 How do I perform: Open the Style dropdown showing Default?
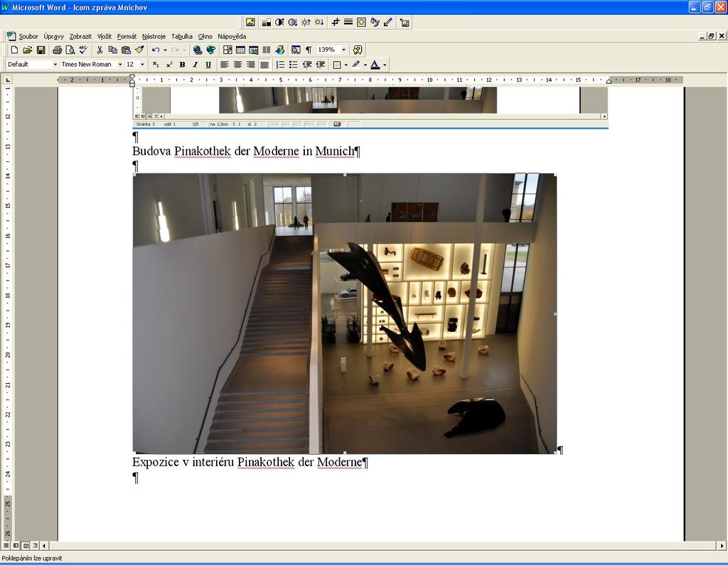click(x=55, y=65)
